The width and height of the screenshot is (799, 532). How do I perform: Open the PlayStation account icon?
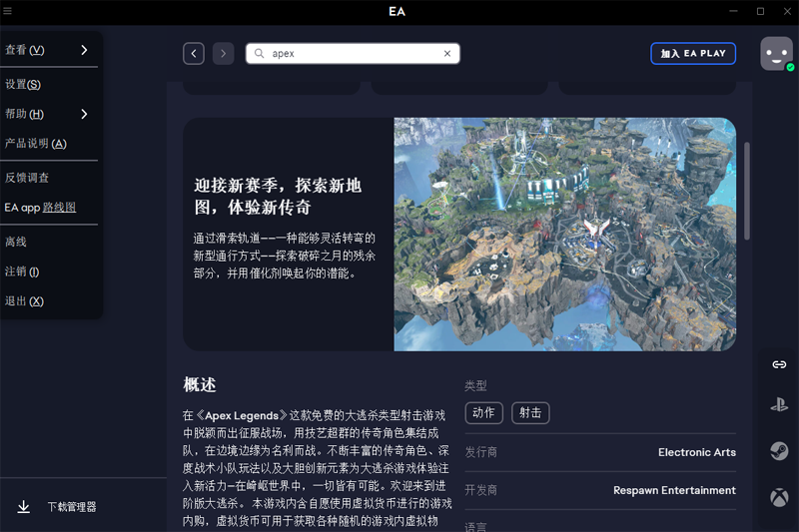point(779,406)
